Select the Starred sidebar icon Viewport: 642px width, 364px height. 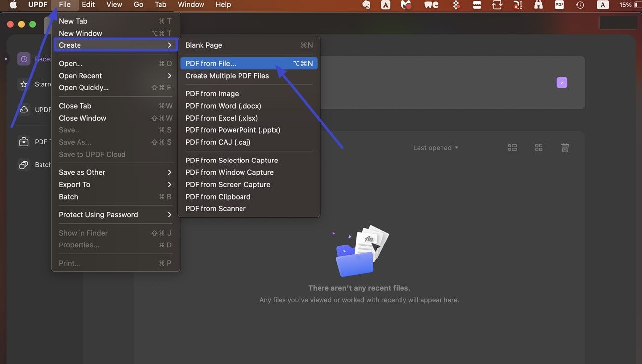(24, 84)
